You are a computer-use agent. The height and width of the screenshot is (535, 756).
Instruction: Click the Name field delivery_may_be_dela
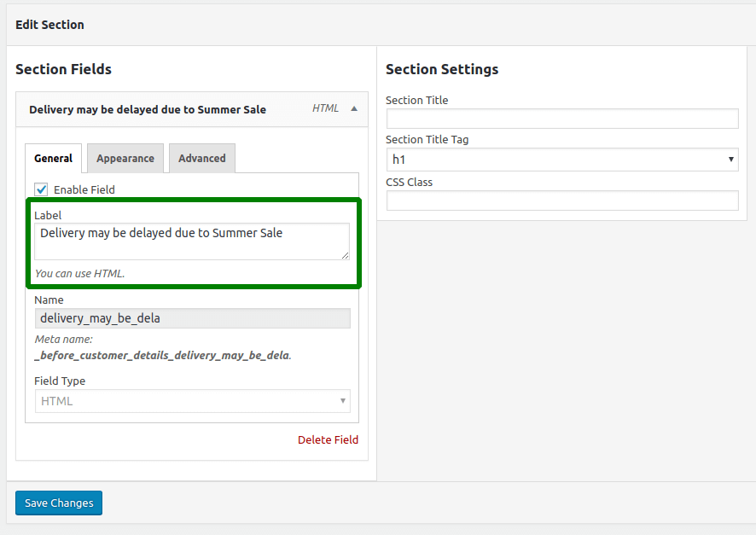tap(192, 318)
